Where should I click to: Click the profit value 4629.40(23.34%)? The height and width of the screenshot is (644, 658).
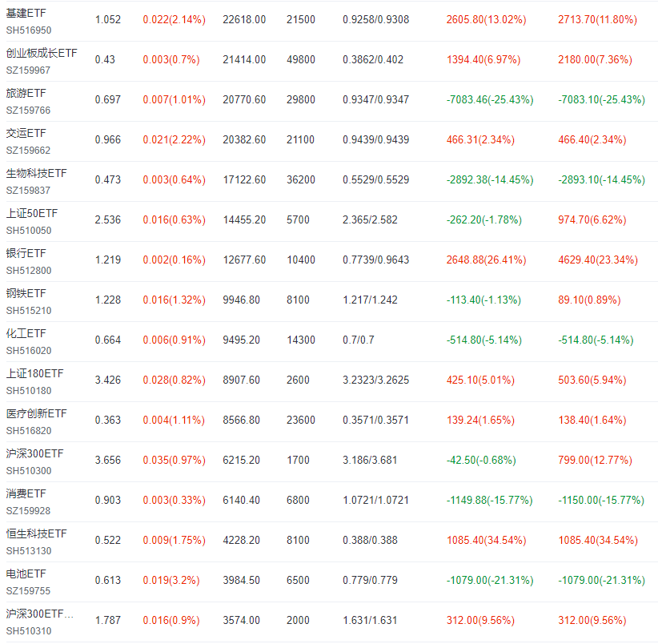598,260
